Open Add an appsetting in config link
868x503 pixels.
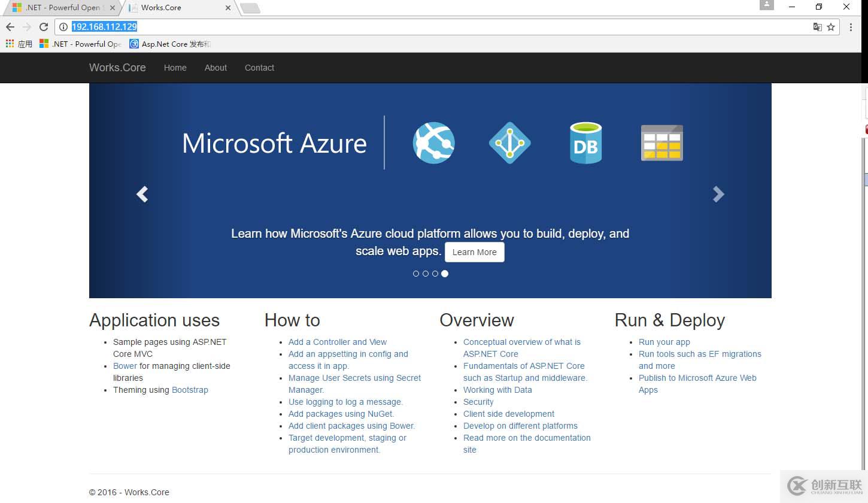click(348, 360)
